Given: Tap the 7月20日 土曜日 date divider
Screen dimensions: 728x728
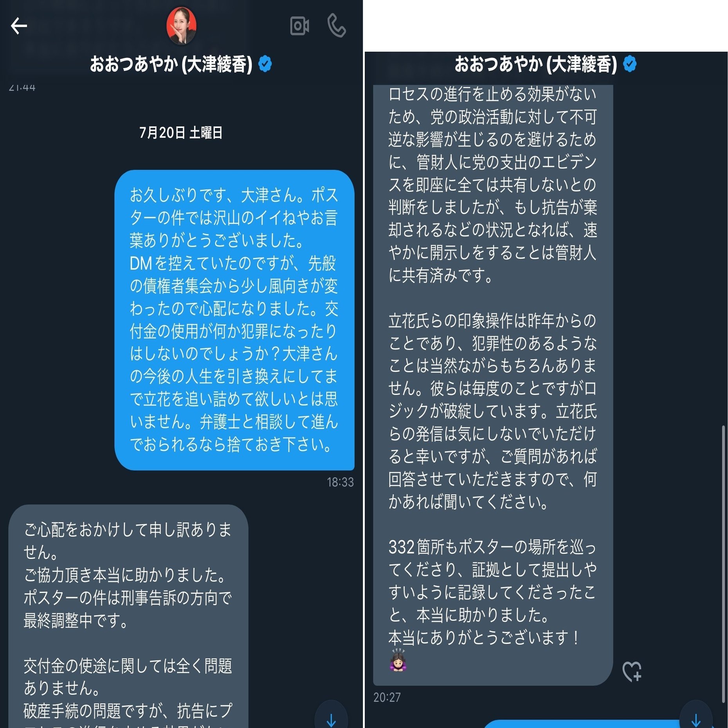Looking at the screenshot, I should point(181,133).
